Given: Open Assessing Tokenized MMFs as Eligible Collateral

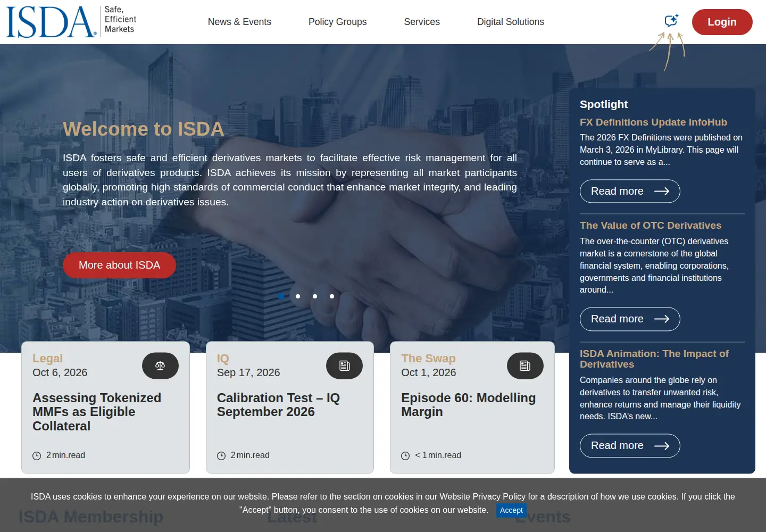Looking at the screenshot, I should [x=97, y=412].
